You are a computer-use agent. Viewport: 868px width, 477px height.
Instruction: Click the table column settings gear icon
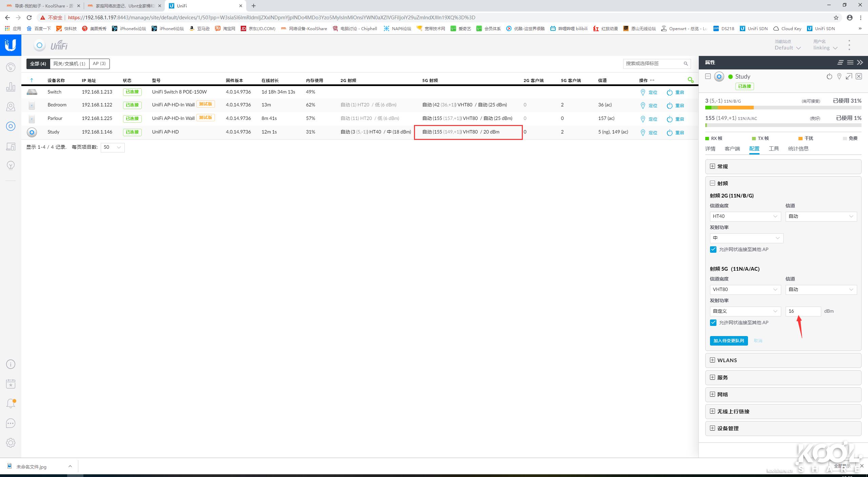(690, 80)
